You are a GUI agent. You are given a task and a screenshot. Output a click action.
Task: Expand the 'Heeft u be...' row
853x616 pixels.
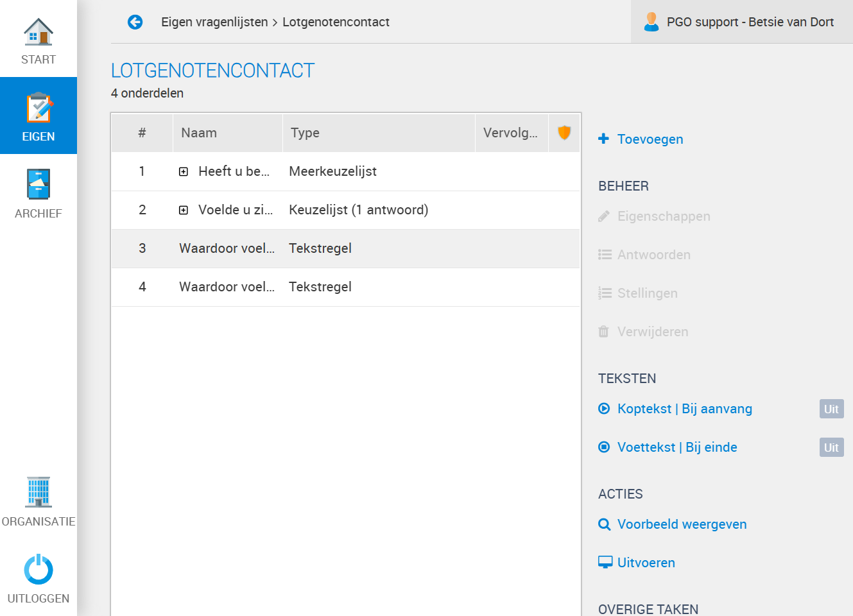click(184, 171)
